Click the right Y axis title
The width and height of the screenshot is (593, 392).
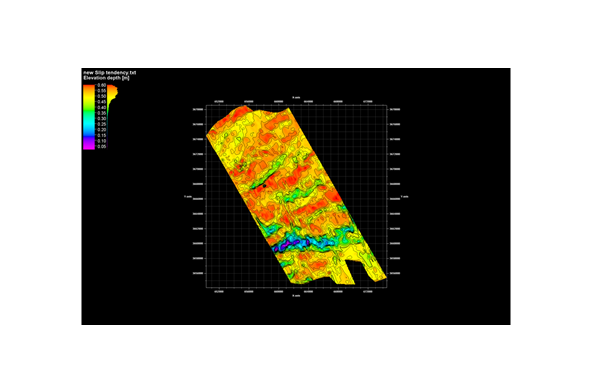(404, 197)
